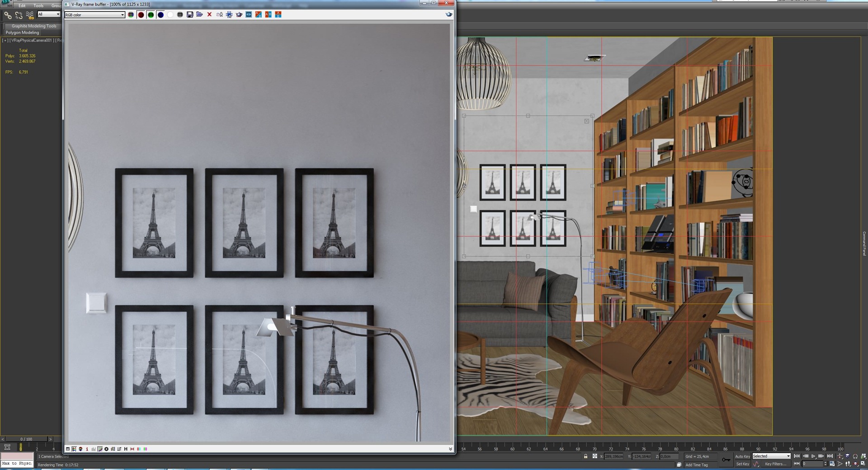
Task: Click the time slider right arrow
Action: [x=50, y=439]
